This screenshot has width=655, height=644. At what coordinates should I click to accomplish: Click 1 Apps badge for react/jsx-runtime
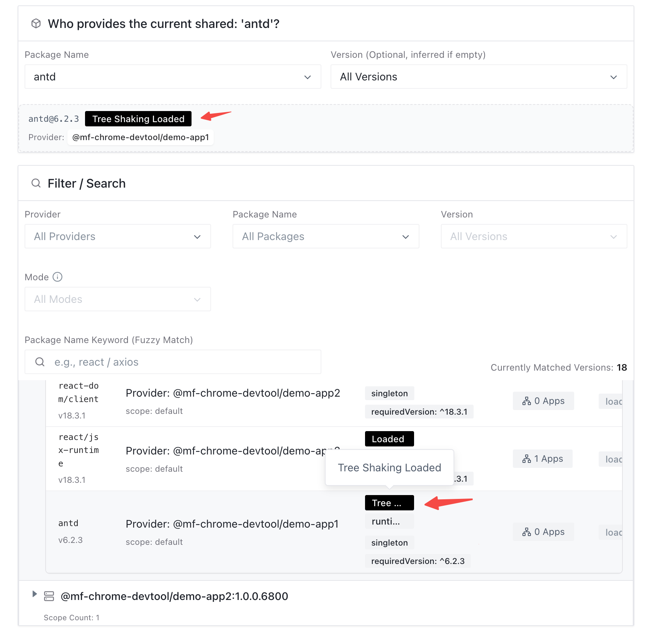(542, 459)
